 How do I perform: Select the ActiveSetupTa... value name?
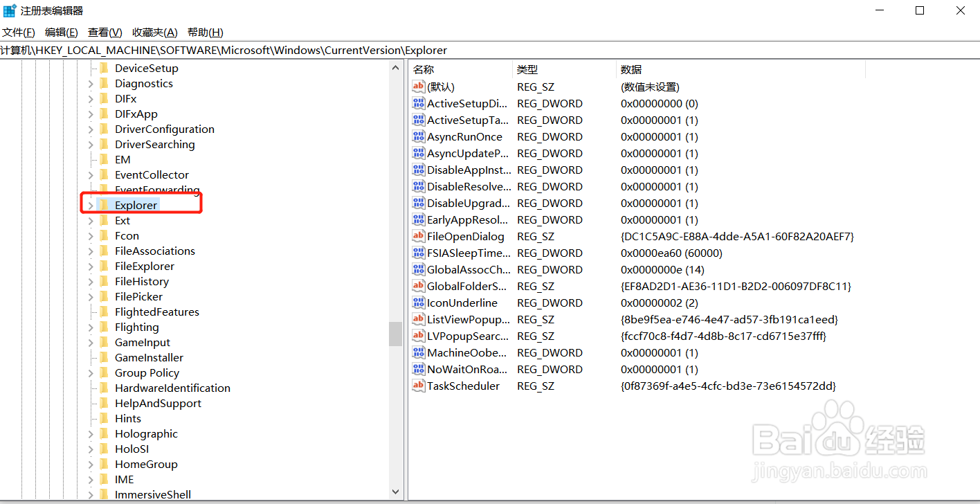coord(468,120)
